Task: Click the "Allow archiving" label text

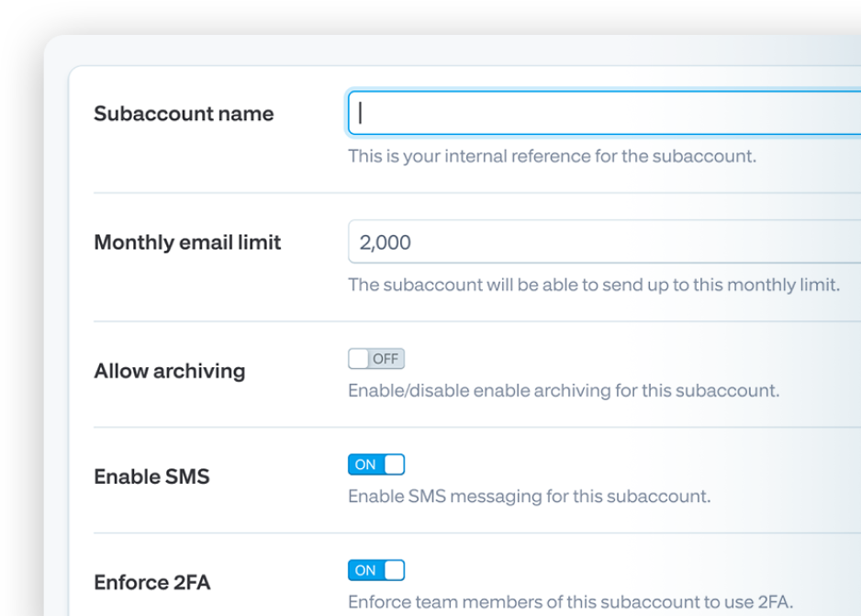Action: [170, 371]
